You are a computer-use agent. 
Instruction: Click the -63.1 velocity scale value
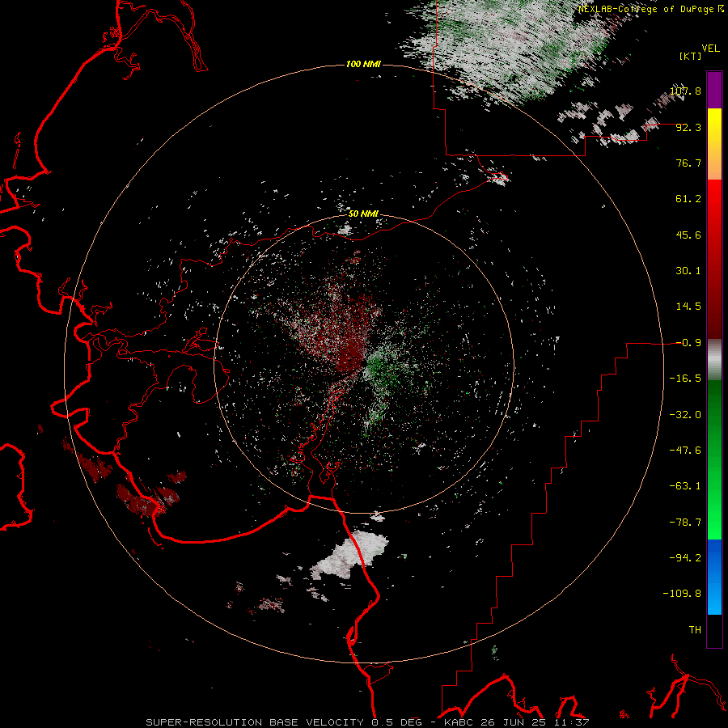point(685,486)
